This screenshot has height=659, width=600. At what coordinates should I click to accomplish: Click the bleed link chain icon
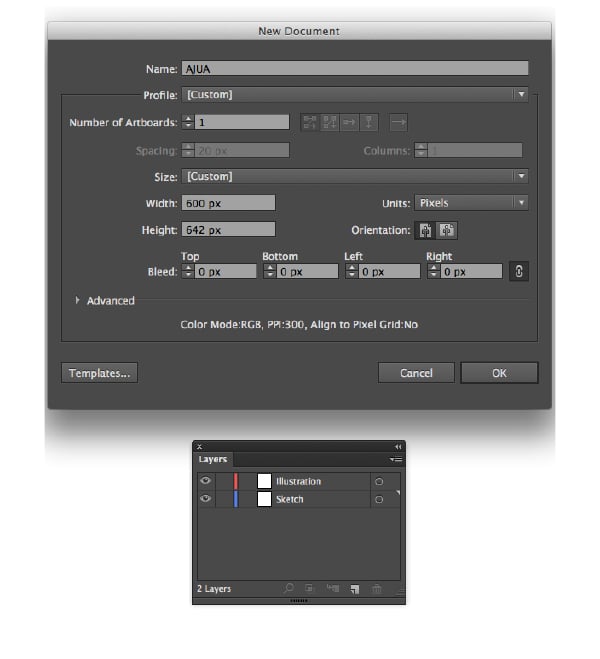coord(519,271)
